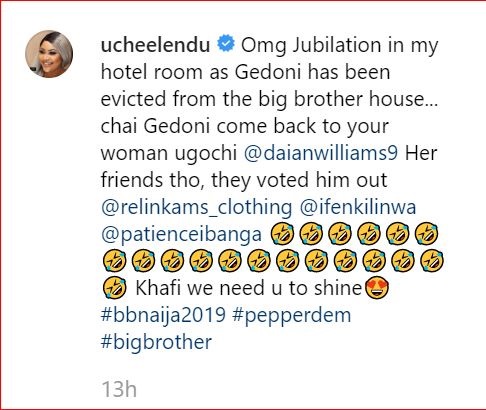The image size is (486, 410).
Task: Open the ucheelendu username link
Action: coord(155,45)
